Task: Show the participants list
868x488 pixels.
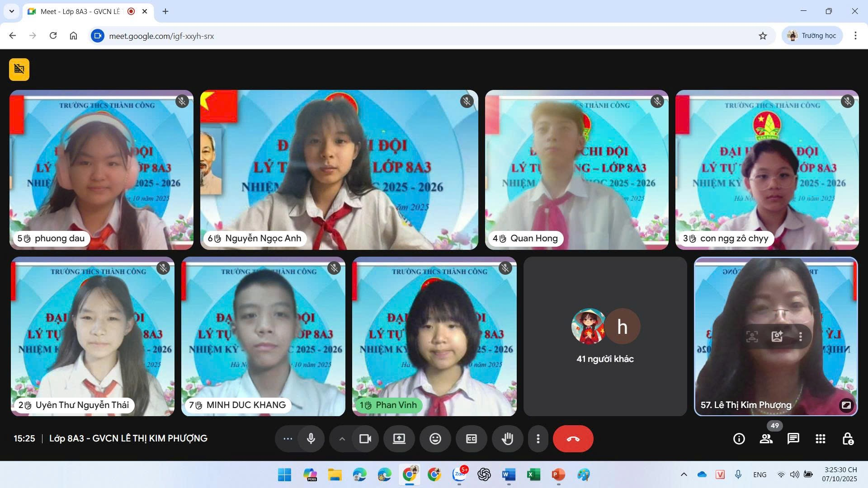Action: (x=766, y=438)
